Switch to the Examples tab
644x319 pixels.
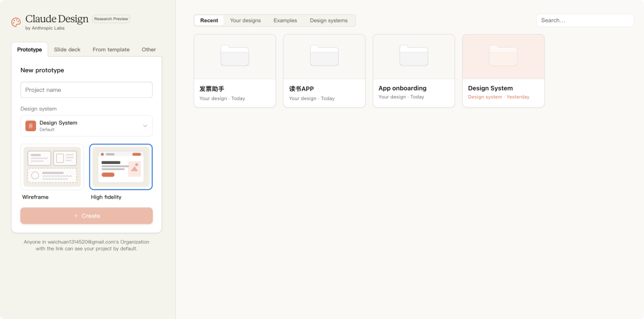pos(285,20)
